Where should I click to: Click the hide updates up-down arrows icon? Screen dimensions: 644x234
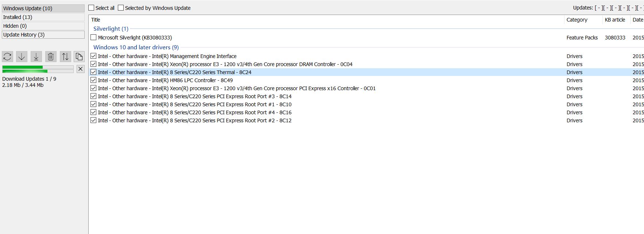pyautogui.click(x=65, y=57)
